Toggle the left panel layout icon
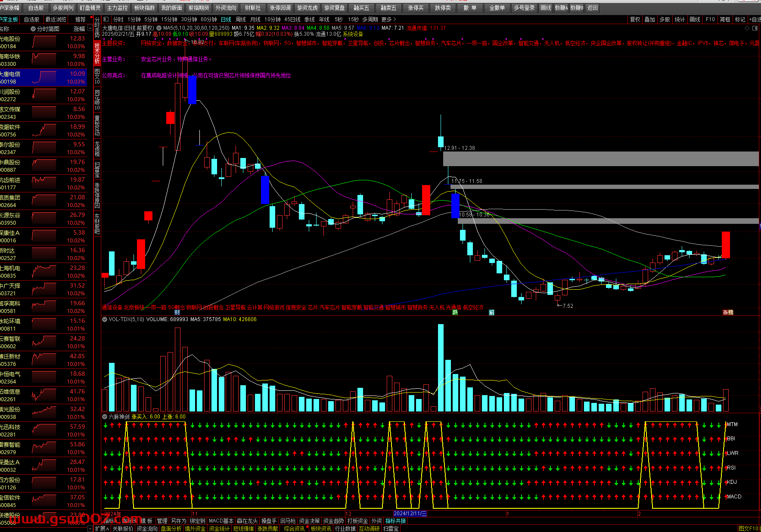The image size is (761, 532). 106,19
